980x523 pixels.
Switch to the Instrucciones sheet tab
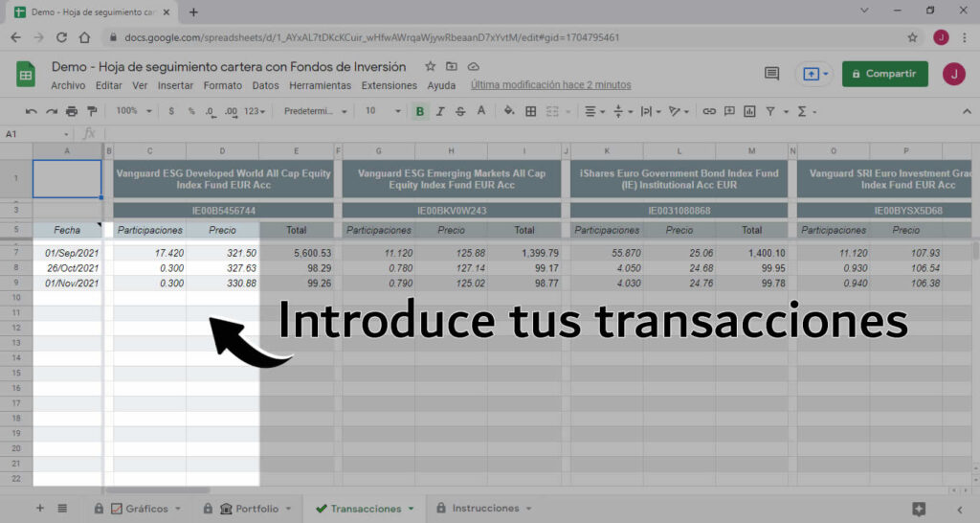485,508
